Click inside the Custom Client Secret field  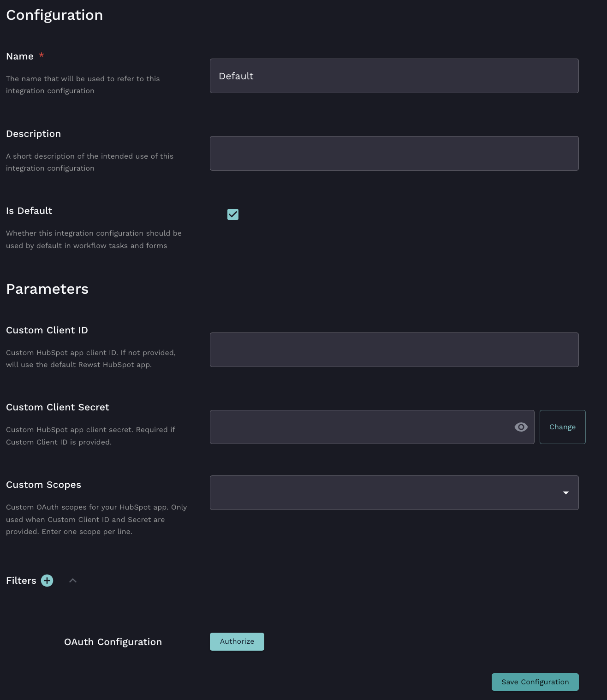coord(360,427)
